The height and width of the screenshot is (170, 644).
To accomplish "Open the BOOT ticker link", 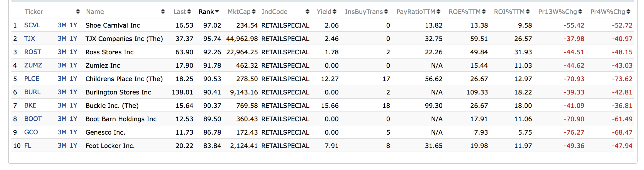I will tap(33, 119).
